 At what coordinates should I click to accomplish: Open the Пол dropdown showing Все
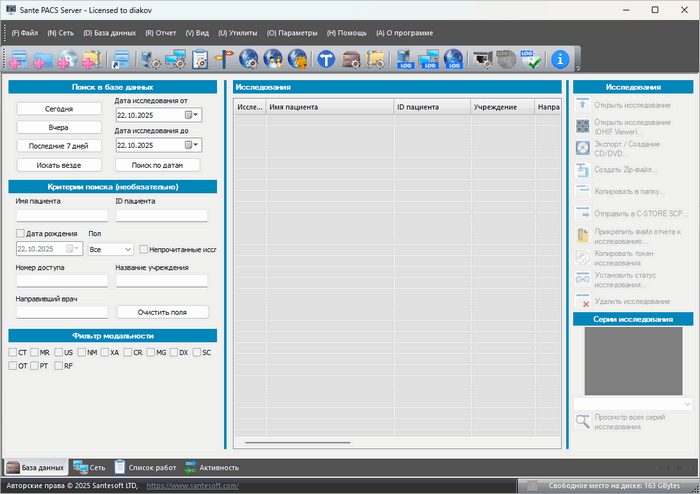point(110,249)
